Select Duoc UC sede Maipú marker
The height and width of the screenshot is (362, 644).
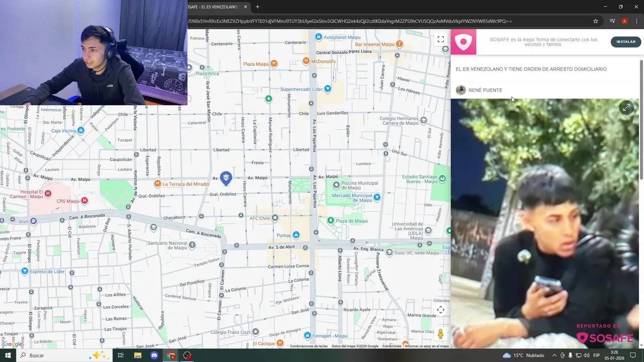coord(389,252)
